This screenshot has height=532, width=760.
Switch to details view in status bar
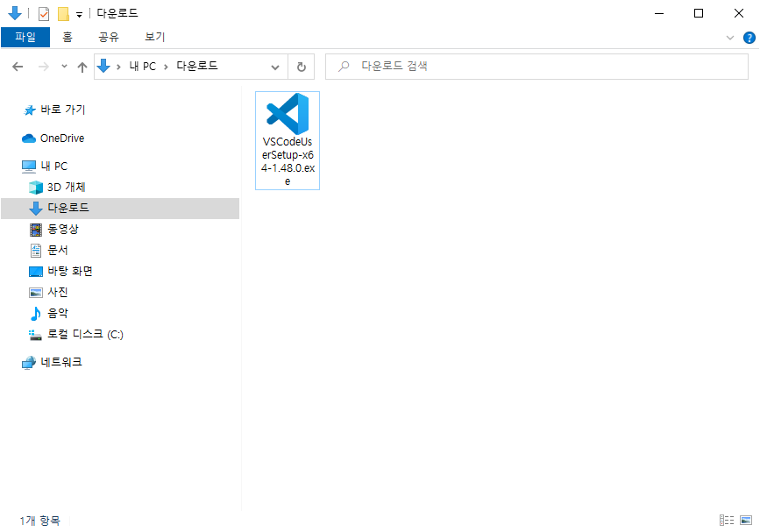(x=726, y=521)
